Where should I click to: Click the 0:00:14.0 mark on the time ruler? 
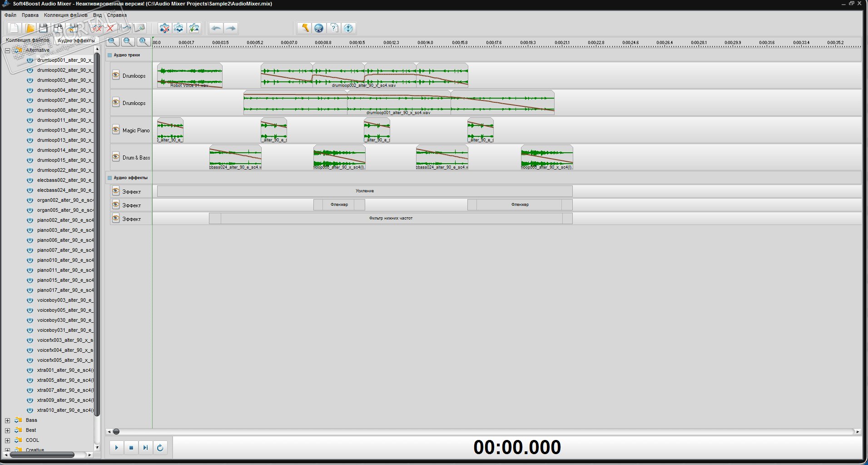[x=426, y=43]
